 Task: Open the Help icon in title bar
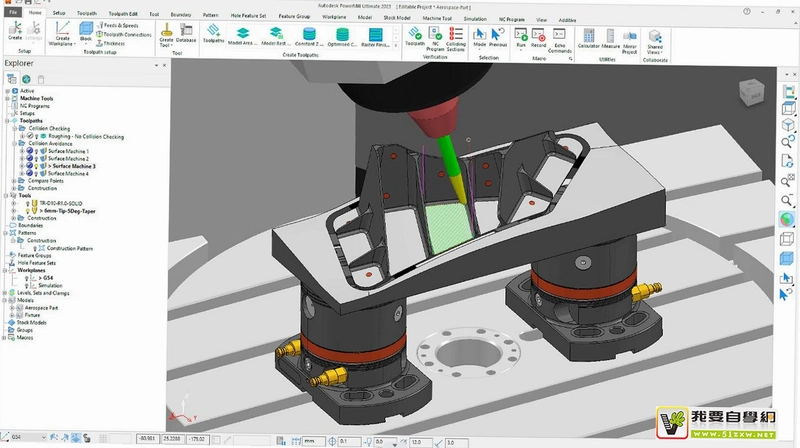tap(746, 11)
